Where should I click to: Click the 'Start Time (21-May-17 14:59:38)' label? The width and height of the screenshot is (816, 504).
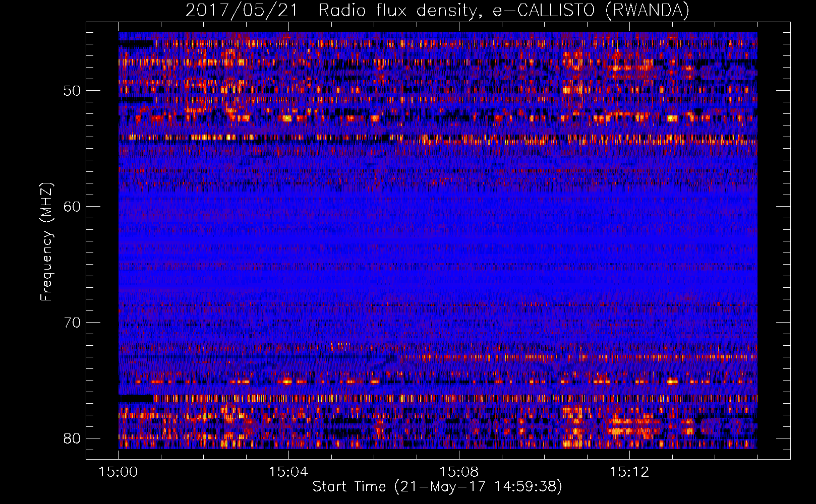[x=437, y=486]
